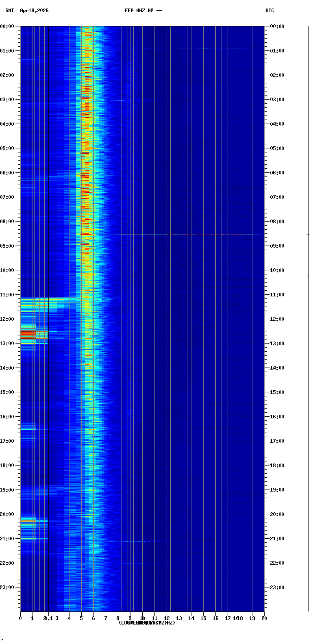Viewport: 326px width, 644px height.
Task: Click the UTC label at top right
Action: coord(270,11)
